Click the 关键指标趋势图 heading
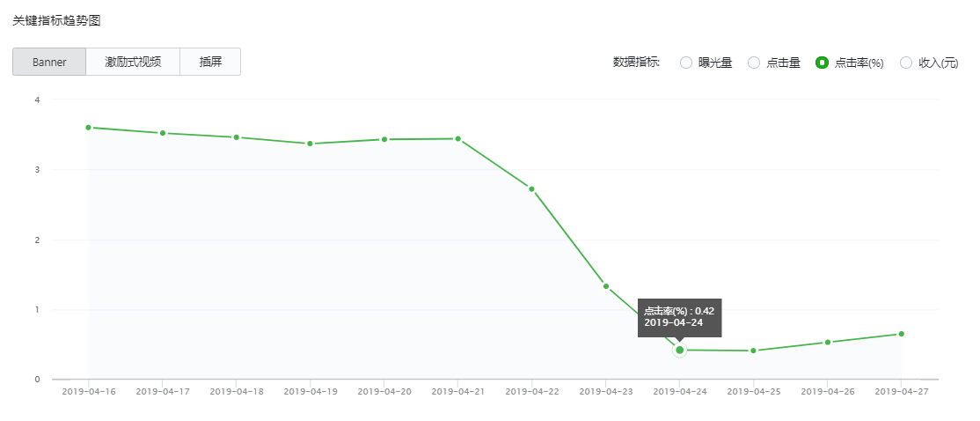The height and width of the screenshot is (421, 980). coord(56,21)
